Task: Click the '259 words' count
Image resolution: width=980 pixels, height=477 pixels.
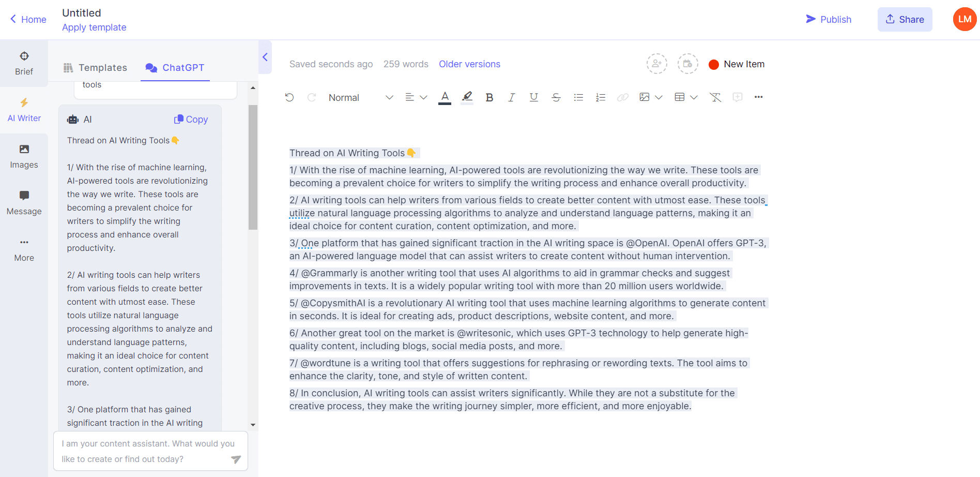Action: [406, 64]
